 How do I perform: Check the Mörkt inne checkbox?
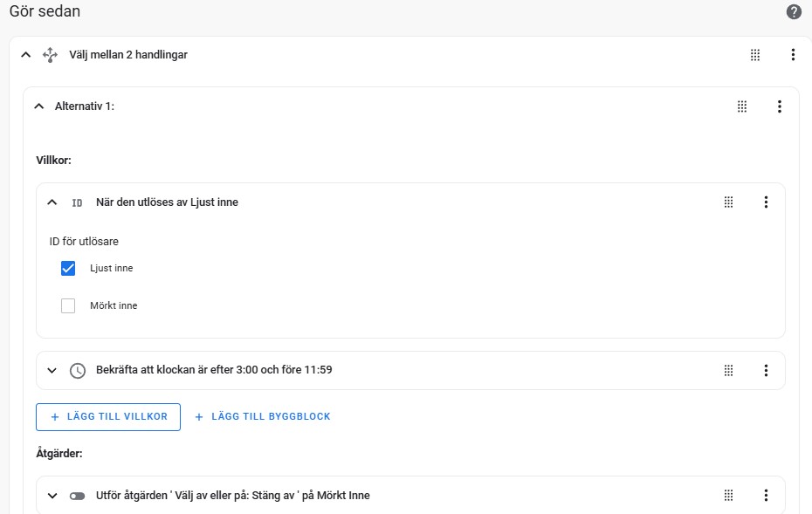coord(68,305)
